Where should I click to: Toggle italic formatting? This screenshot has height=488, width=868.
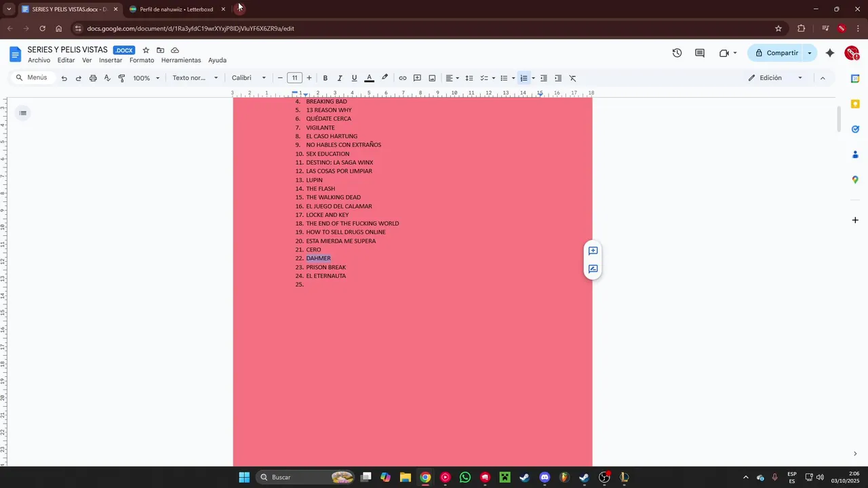pyautogui.click(x=340, y=78)
